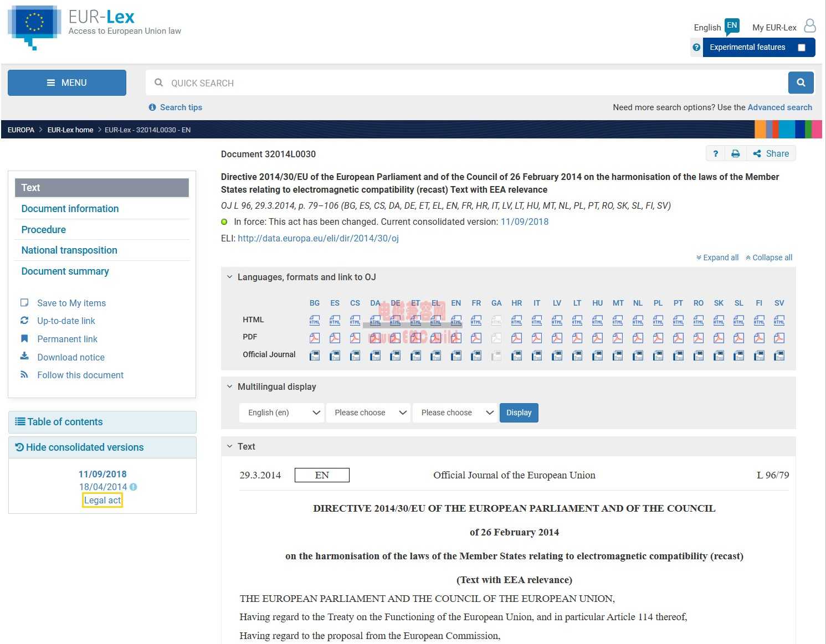Open the PDF version in IT

pos(537,338)
